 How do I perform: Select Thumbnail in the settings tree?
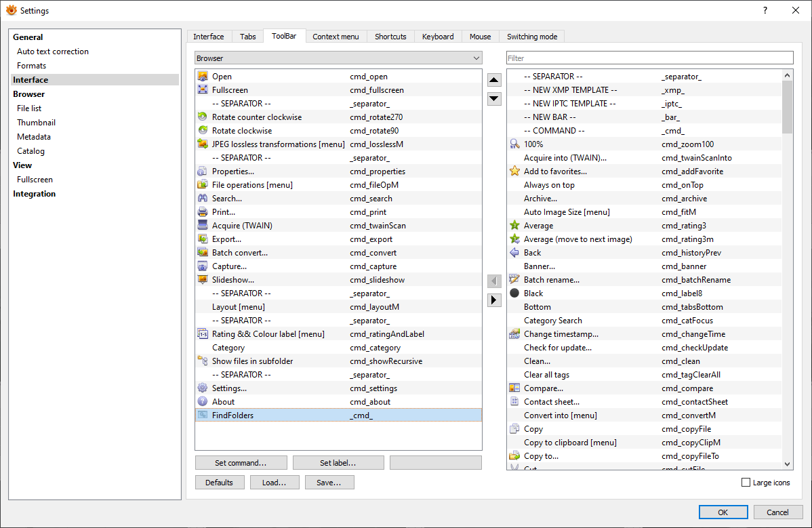pyautogui.click(x=37, y=123)
